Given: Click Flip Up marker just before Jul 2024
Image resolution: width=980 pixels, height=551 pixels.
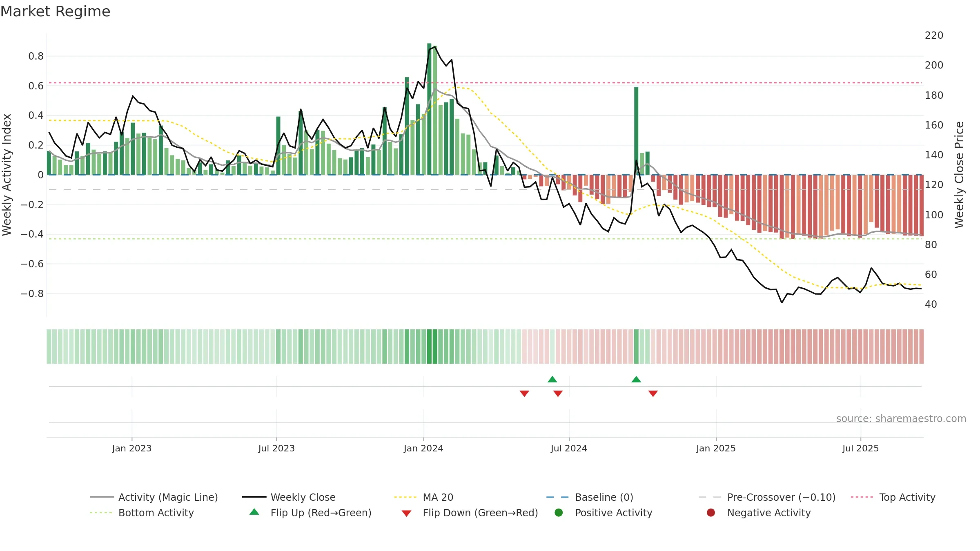Looking at the screenshot, I should click(x=552, y=379).
